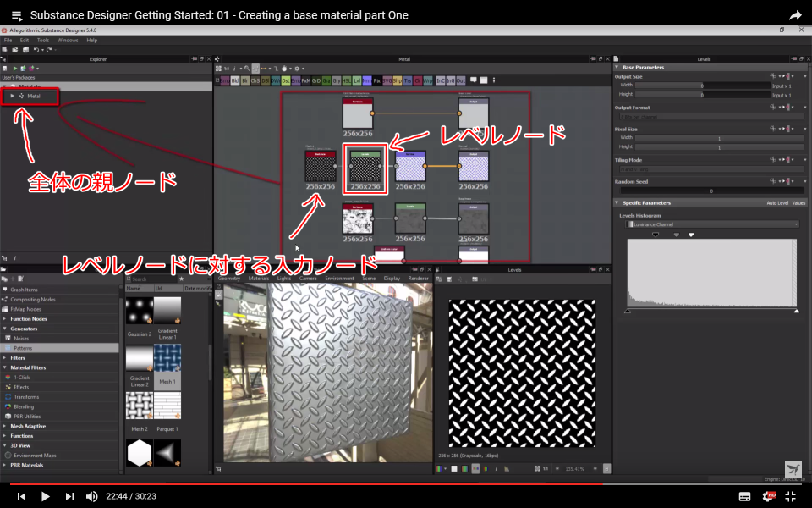Add a Pixel Processor (Pix) node
812x508 pixels.
pyautogui.click(x=377, y=80)
